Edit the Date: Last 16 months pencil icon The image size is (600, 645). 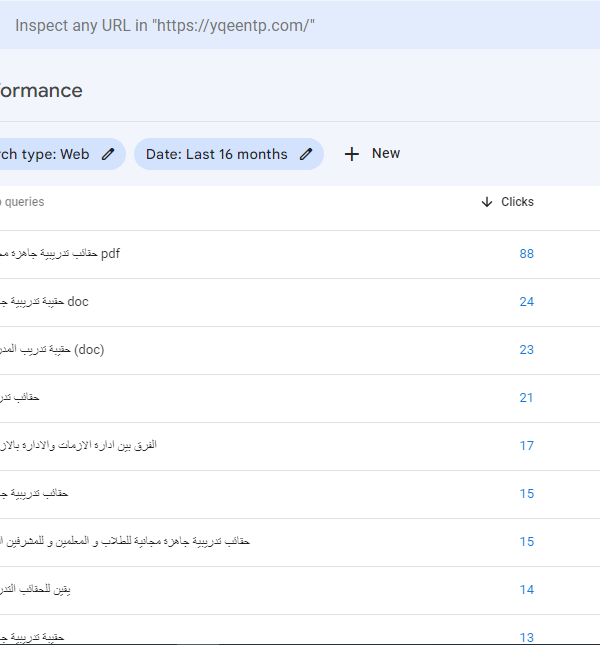tap(306, 154)
